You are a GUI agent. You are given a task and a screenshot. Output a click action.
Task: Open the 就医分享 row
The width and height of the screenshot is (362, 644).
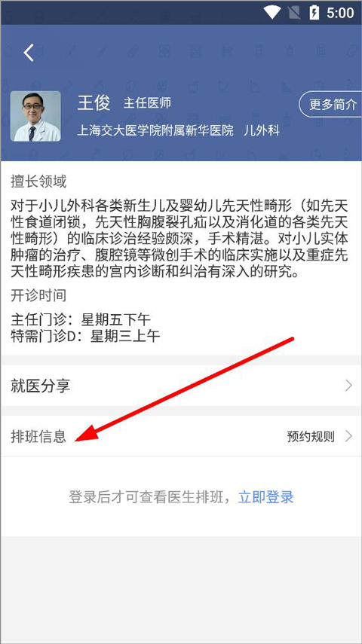(181, 386)
